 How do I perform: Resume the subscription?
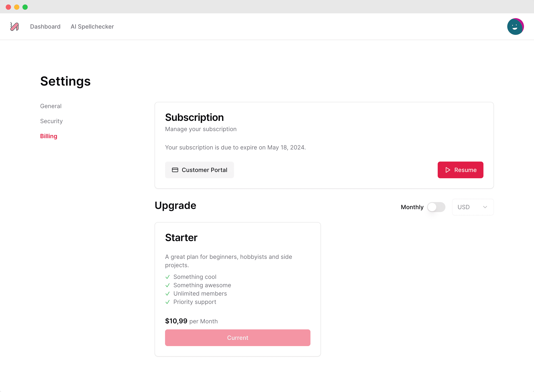tap(460, 170)
